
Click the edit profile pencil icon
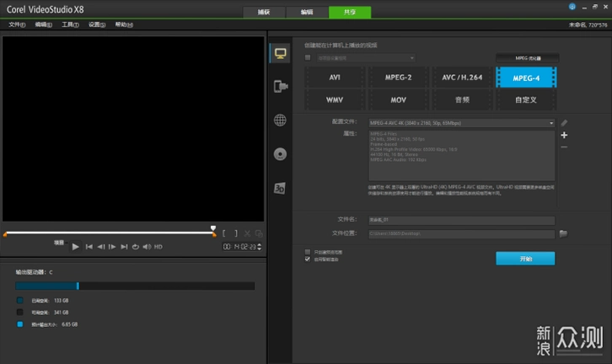coord(564,123)
